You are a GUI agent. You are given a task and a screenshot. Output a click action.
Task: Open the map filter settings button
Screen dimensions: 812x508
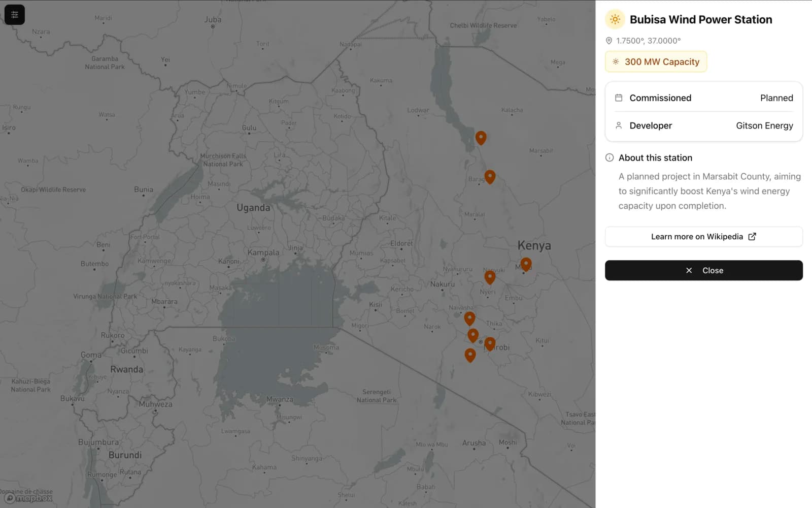point(15,15)
